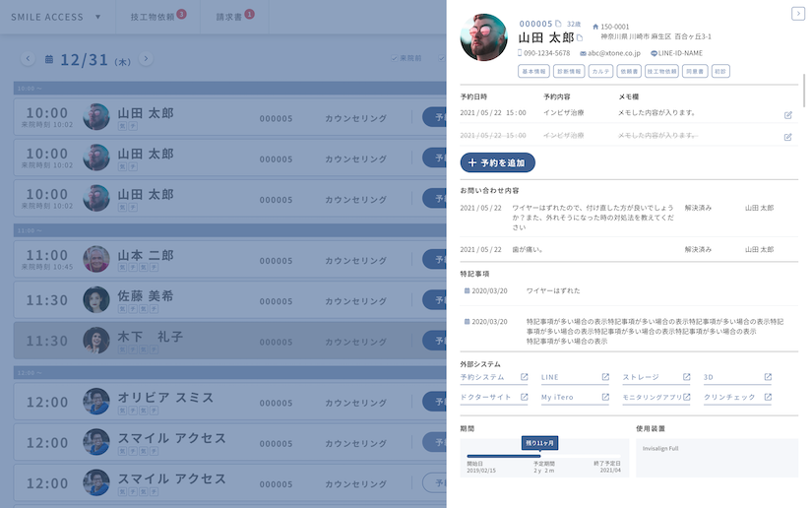Select the カルテ tab in patient panel

599,71
